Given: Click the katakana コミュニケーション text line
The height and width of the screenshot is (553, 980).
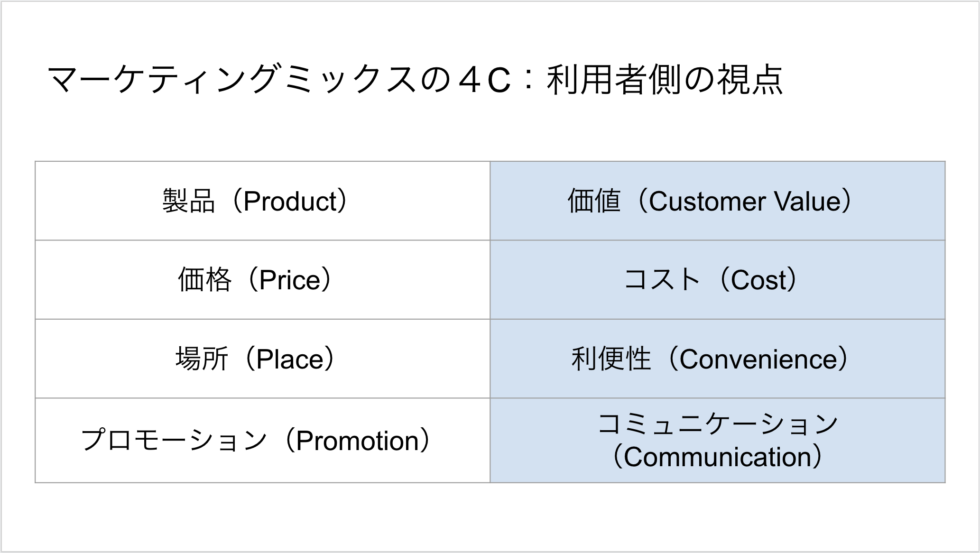Looking at the screenshot, I should pos(718,424).
